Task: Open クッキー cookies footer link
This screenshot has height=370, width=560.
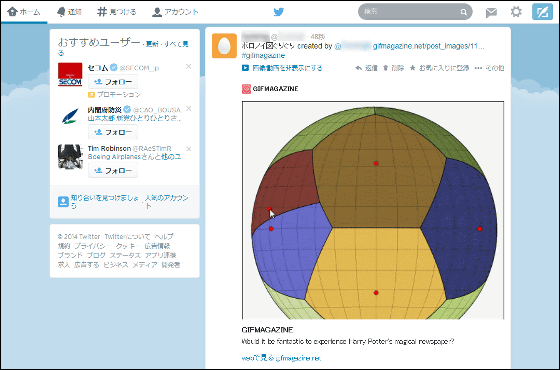Action: pos(128,246)
